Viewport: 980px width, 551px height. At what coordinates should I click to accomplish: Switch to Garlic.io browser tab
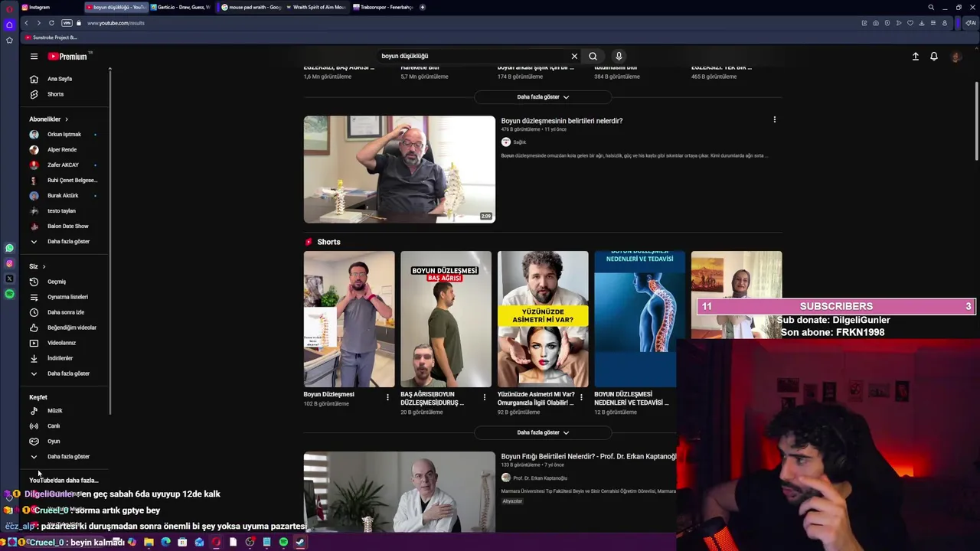pos(181,7)
